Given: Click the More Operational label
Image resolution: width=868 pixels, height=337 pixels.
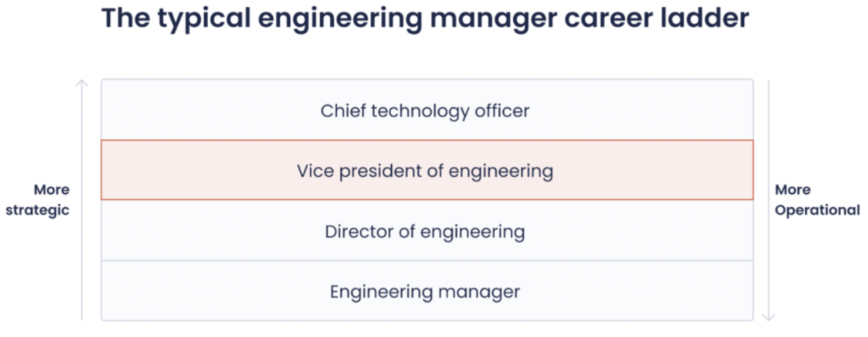Looking at the screenshot, I should point(817,199).
